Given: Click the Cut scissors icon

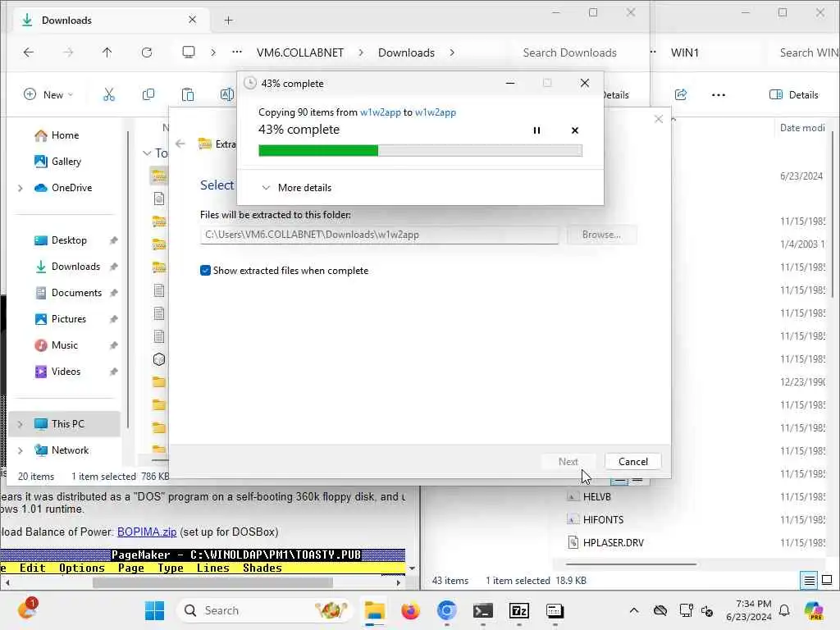Looking at the screenshot, I should coord(109,95).
